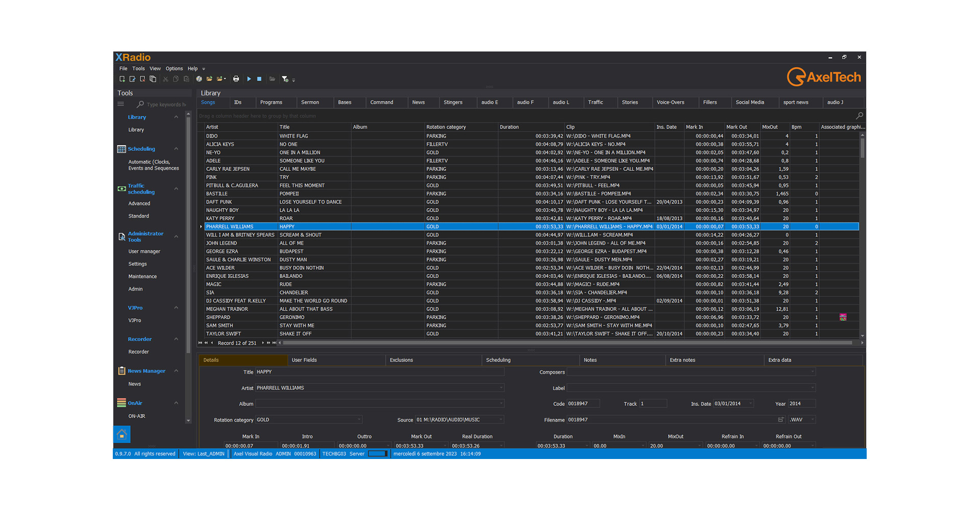Open the hamburger menu in Tools panel
Image resolution: width=980 pixels, height=510 pixels.
tap(121, 104)
